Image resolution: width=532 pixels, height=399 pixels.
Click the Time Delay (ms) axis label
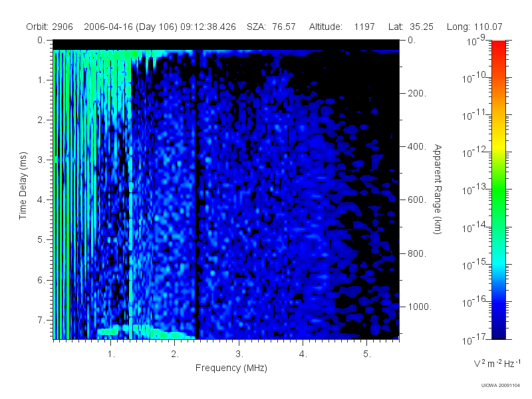[23, 186]
